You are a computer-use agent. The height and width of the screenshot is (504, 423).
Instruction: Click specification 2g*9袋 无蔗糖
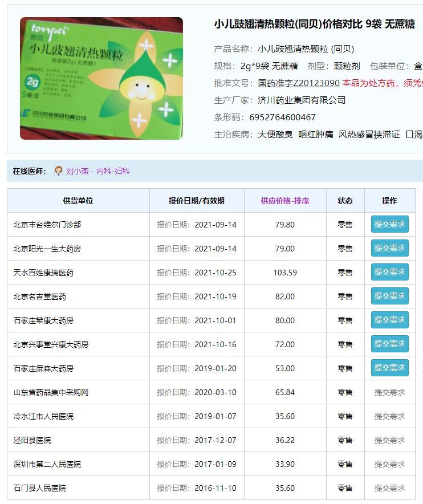[x=269, y=66]
